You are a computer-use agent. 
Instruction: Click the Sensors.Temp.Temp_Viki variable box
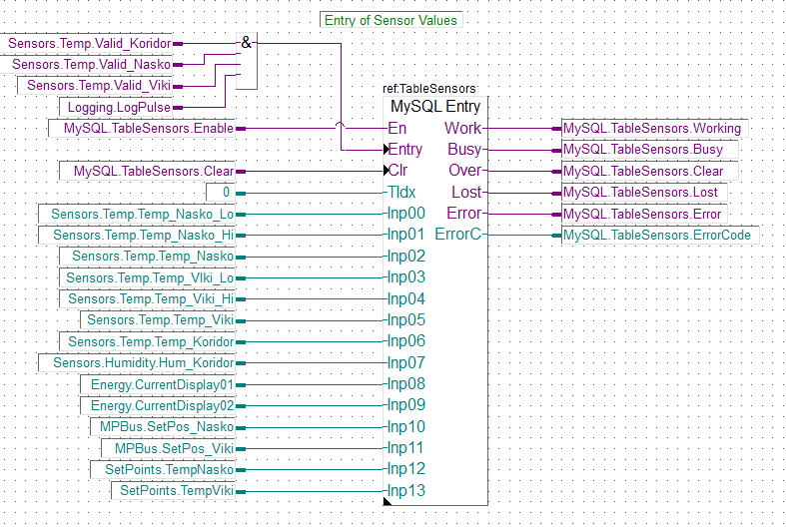tap(159, 320)
